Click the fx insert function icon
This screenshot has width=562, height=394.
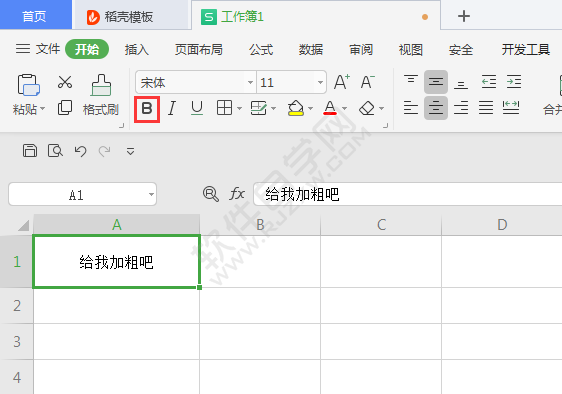click(x=237, y=194)
